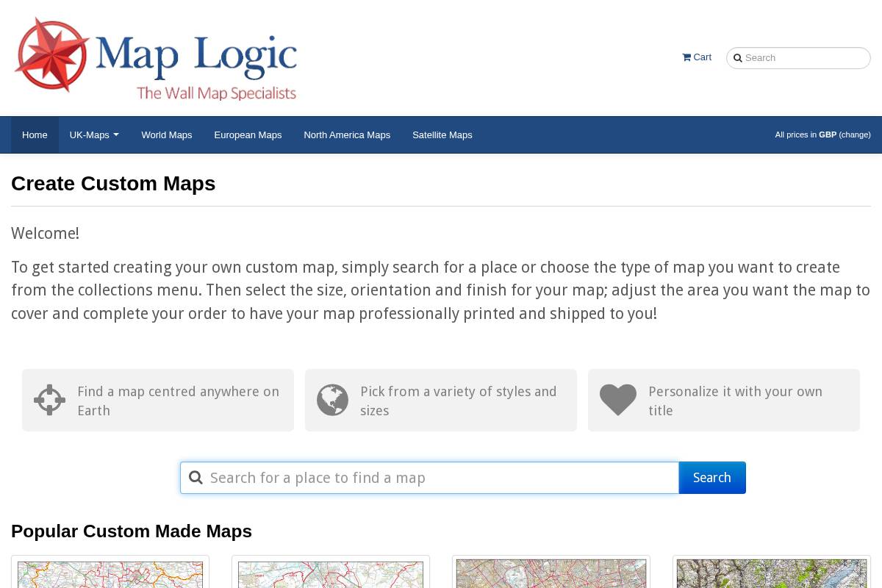
Task: Click 'Search for a place' input field
Action: point(429,478)
